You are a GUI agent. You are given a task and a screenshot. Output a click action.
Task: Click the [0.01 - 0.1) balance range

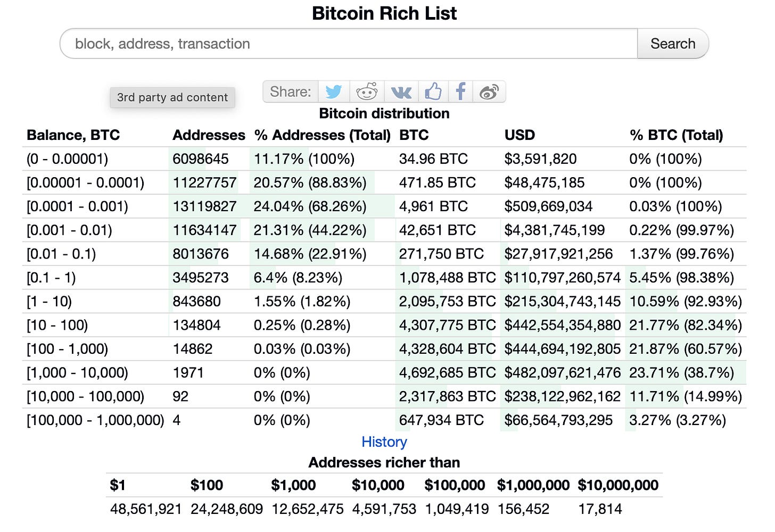61,254
